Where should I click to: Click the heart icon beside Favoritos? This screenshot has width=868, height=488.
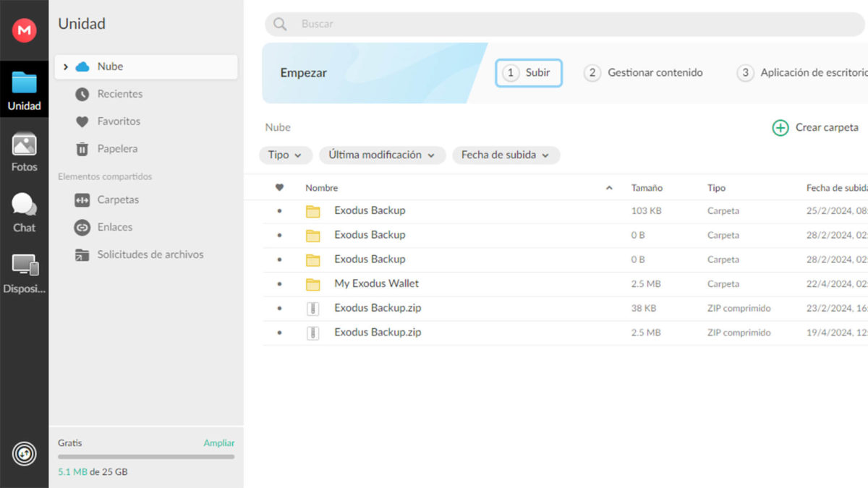click(82, 121)
